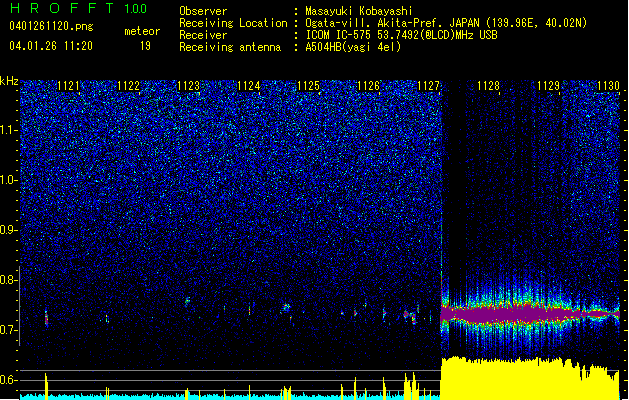Select the A504HB(yagi 4el) antenna text
The image size is (629, 400).
353,47
